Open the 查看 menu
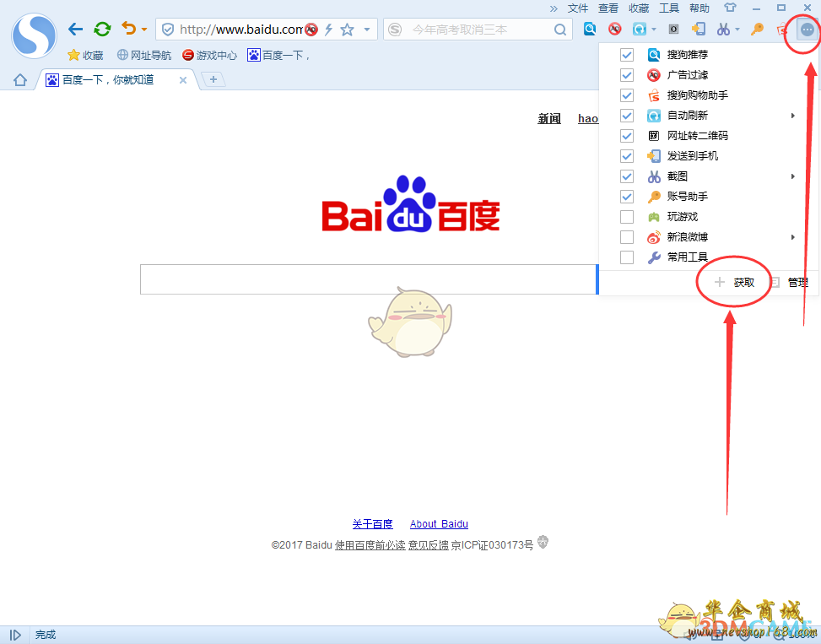 608,8
